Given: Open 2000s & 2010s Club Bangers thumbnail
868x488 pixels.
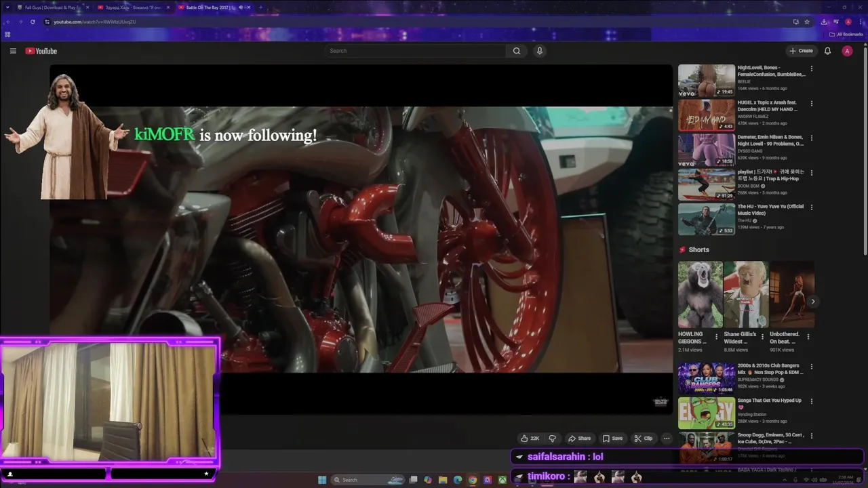Looking at the screenshot, I should pos(707,378).
